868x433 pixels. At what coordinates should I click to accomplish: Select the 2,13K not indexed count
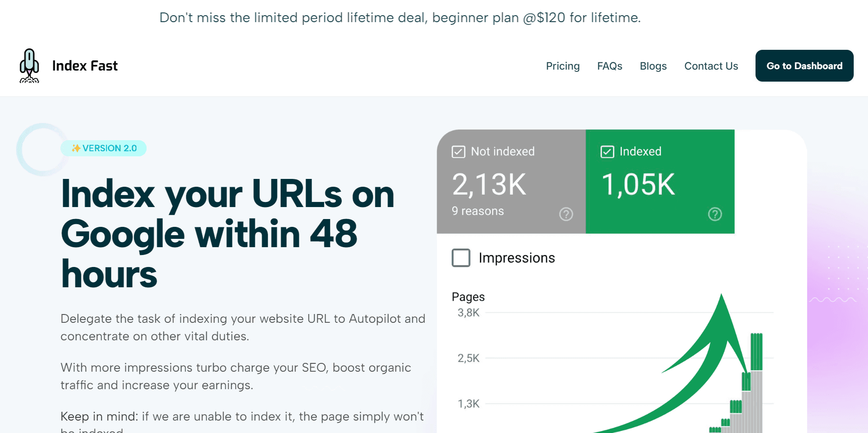pyautogui.click(x=489, y=184)
